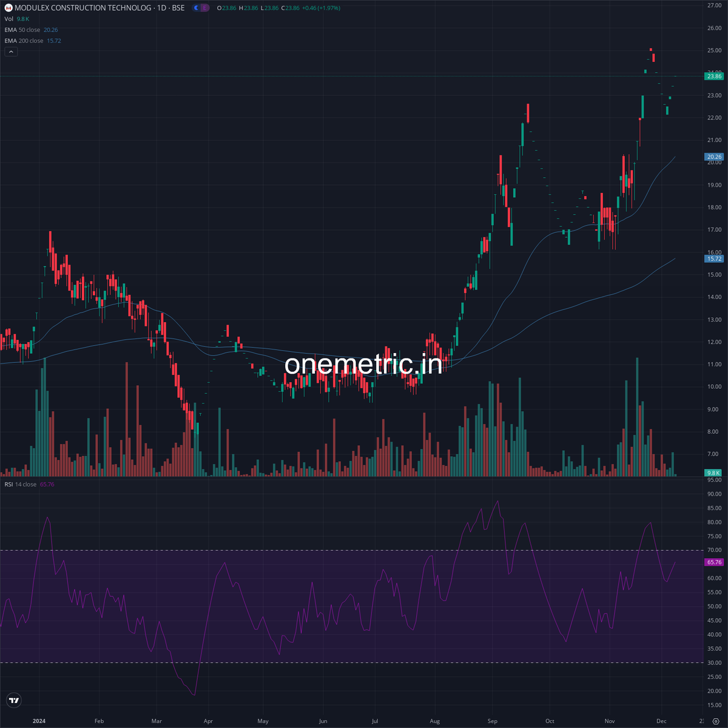Image resolution: width=728 pixels, height=728 pixels.
Task: Click the 27.00 price scale label
Action: pyautogui.click(x=713, y=5)
